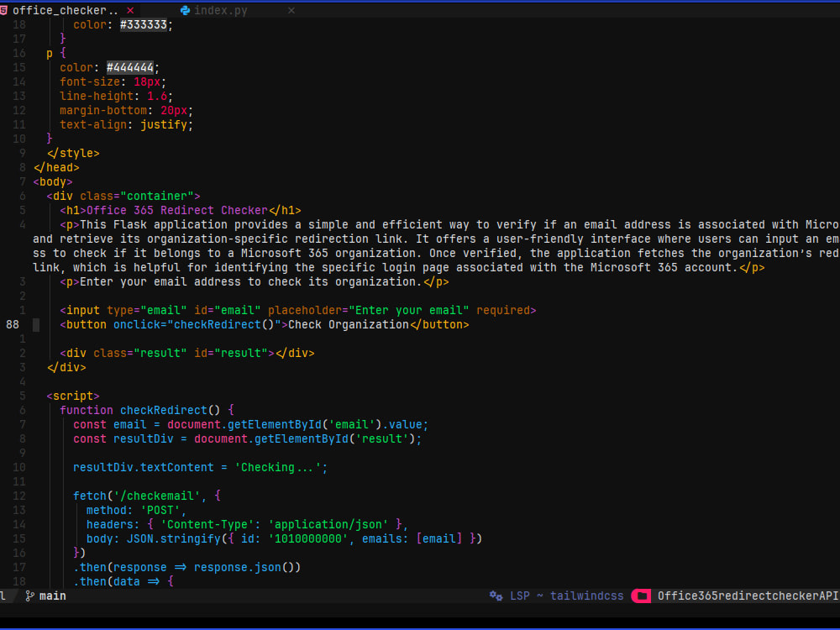Close the office_checker.. tab with red x
Viewport: 840px width, 630px height.
pos(130,10)
